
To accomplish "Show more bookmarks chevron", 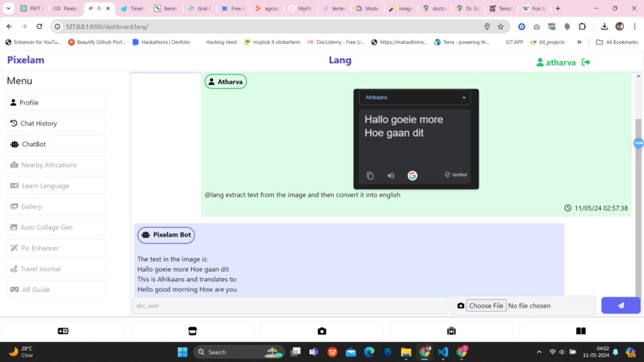I will pyautogui.click(x=579, y=42).
